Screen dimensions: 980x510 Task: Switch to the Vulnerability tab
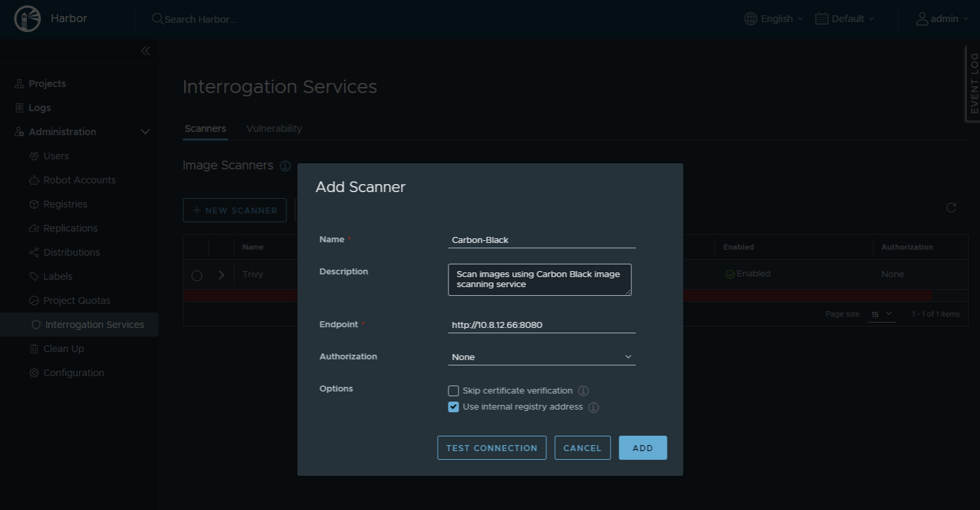point(274,129)
